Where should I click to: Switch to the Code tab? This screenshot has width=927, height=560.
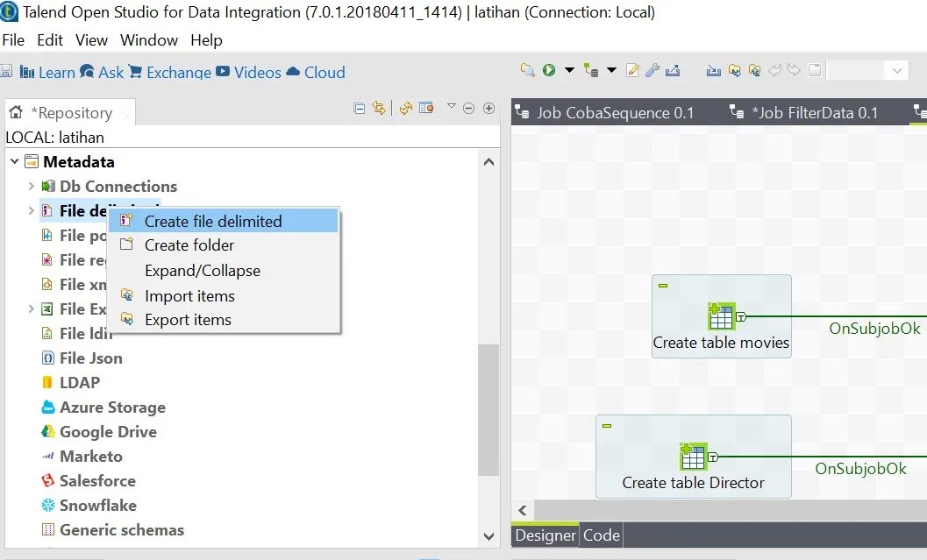tap(602, 535)
